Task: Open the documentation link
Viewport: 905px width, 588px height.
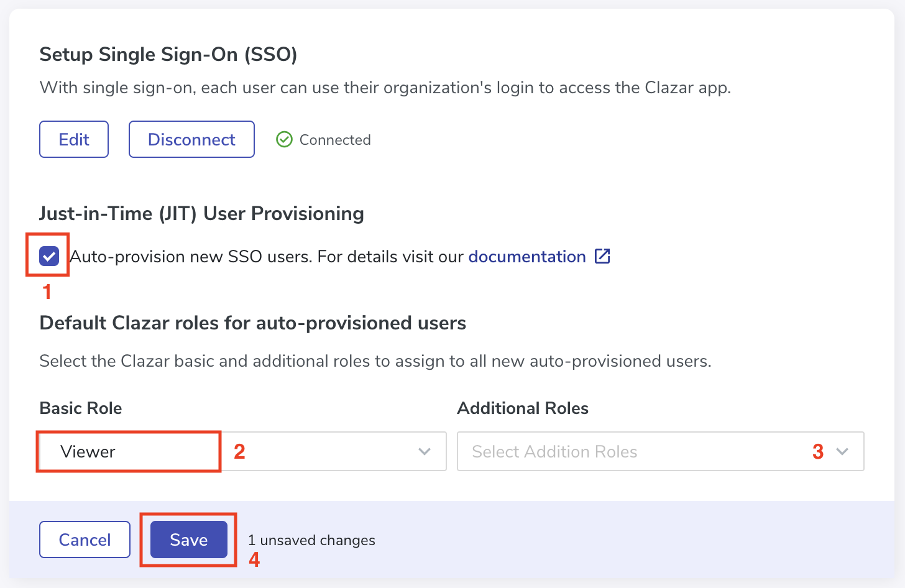Action: [x=527, y=256]
